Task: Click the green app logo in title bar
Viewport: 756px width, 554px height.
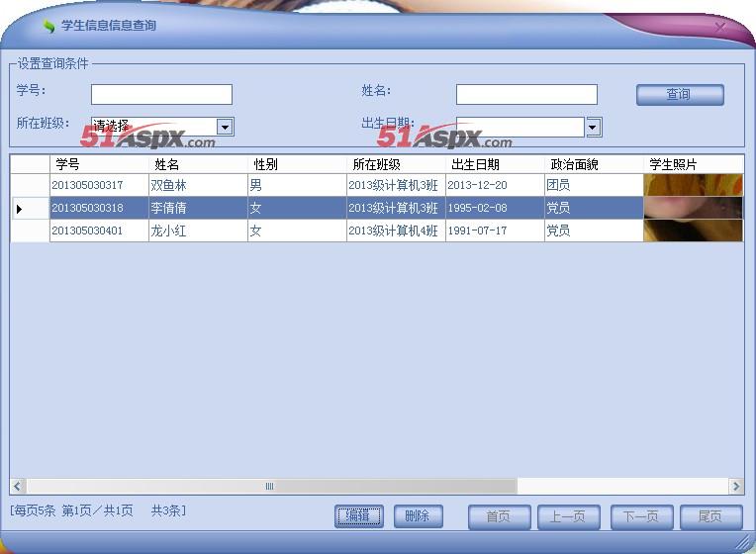Action: point(48,26)
